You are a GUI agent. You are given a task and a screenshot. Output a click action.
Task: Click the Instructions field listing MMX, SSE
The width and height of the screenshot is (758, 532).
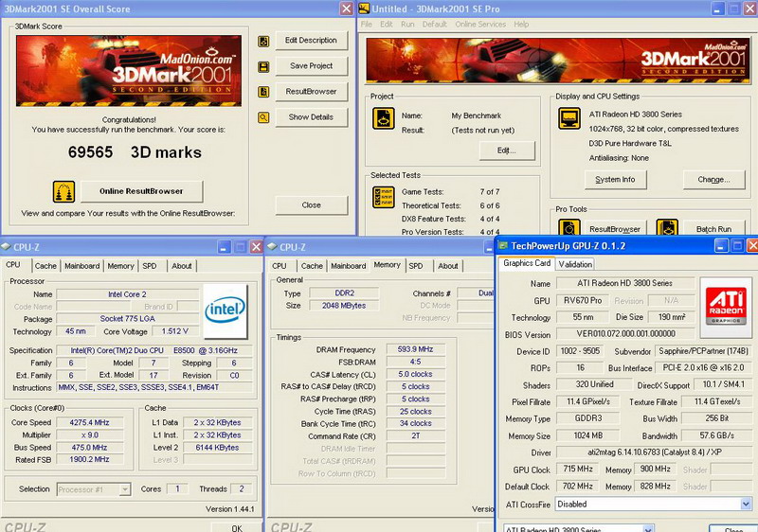point(154,387)
